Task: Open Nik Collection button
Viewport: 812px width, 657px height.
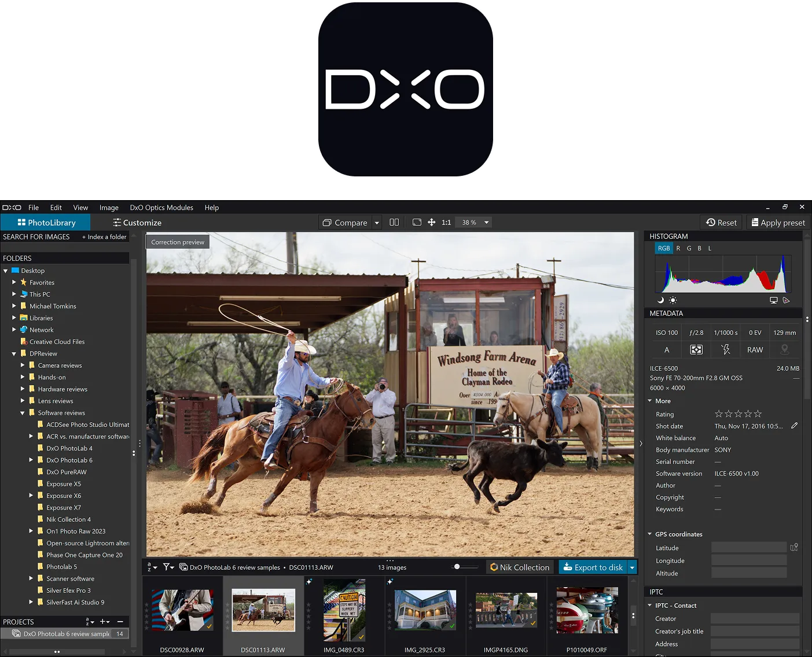Action: tap(519, 567)
